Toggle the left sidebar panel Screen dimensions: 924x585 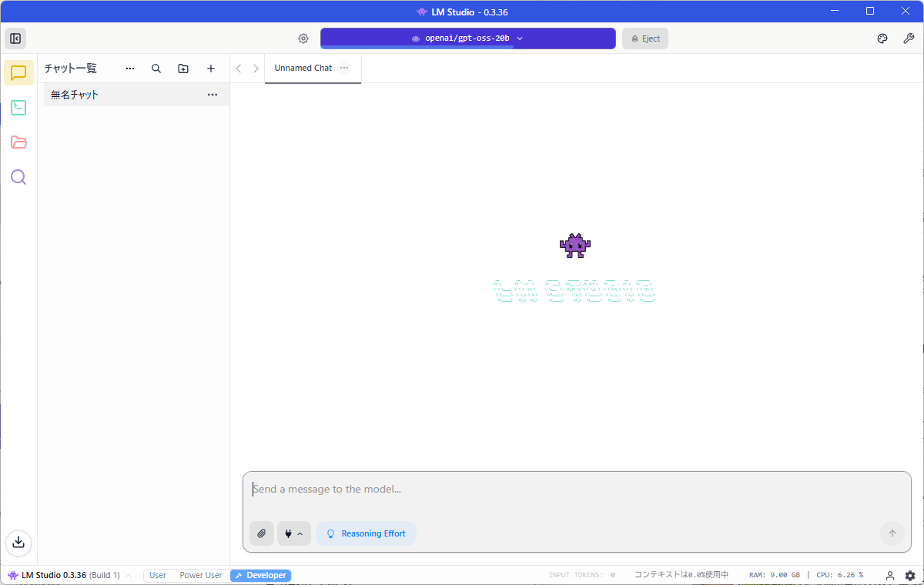tap(15, 38)
